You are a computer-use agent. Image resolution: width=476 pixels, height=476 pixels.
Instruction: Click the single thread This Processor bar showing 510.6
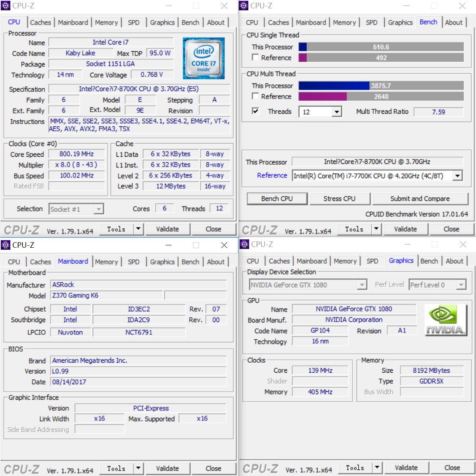point(381,47)
